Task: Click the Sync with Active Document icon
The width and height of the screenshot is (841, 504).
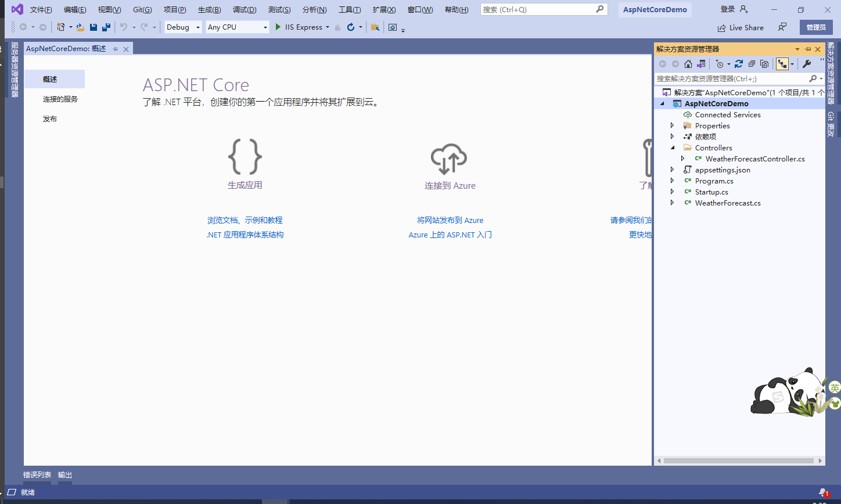Action: [739, 64]
